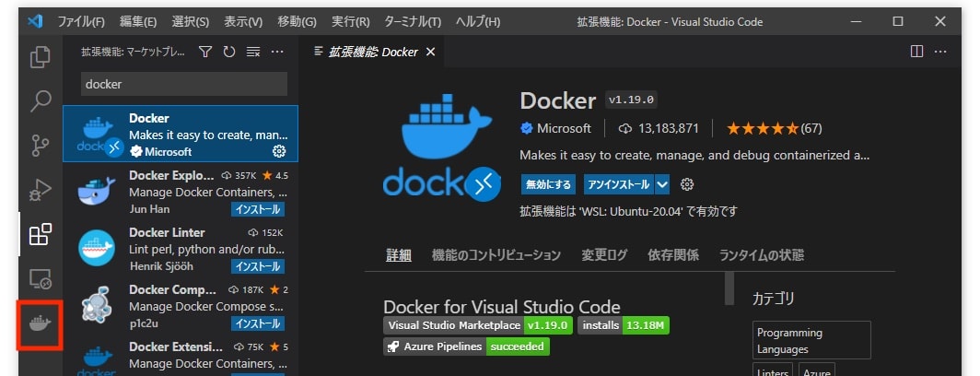Open the ターミナル(T) menu
The image size is (980, 376).
[413, 22]
